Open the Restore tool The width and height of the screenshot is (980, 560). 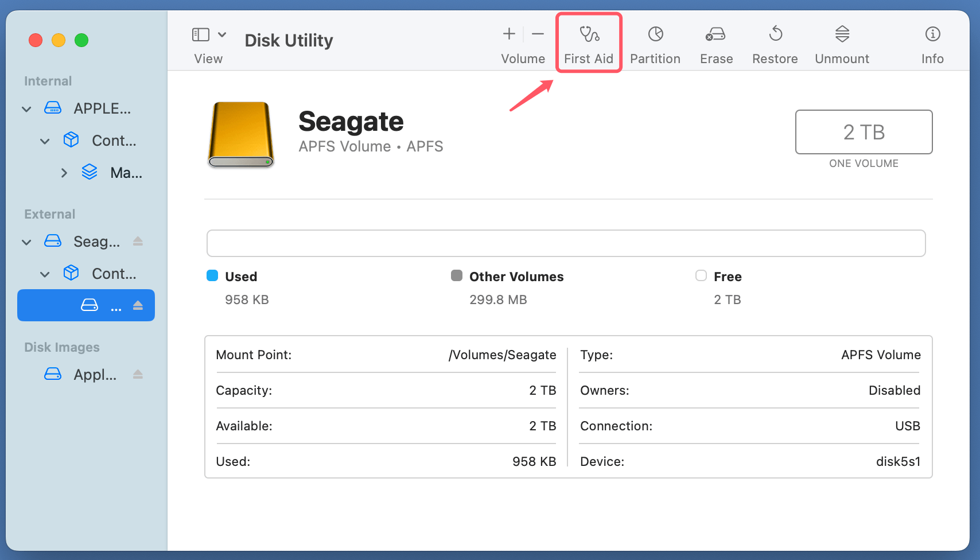(775, 43)
